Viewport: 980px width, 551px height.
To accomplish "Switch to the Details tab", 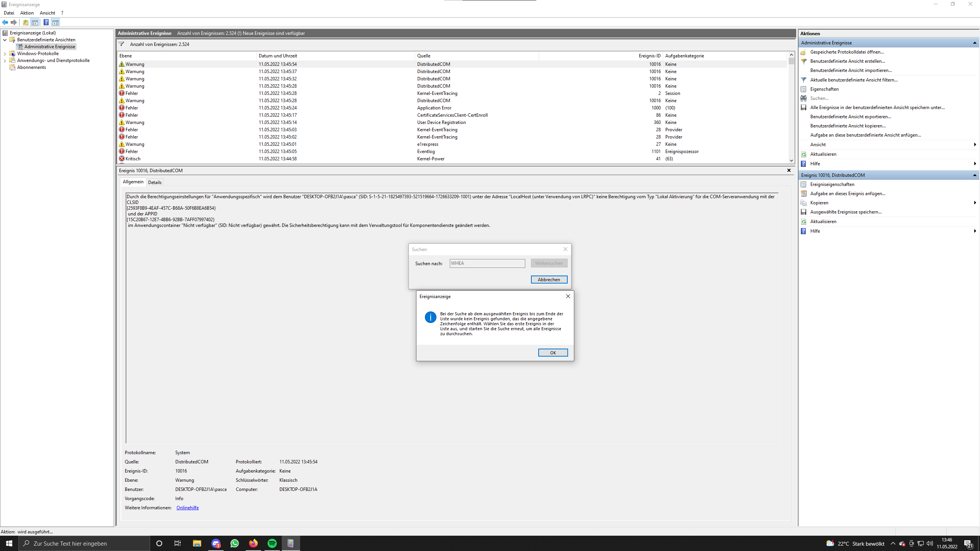I will coord(155,183).
